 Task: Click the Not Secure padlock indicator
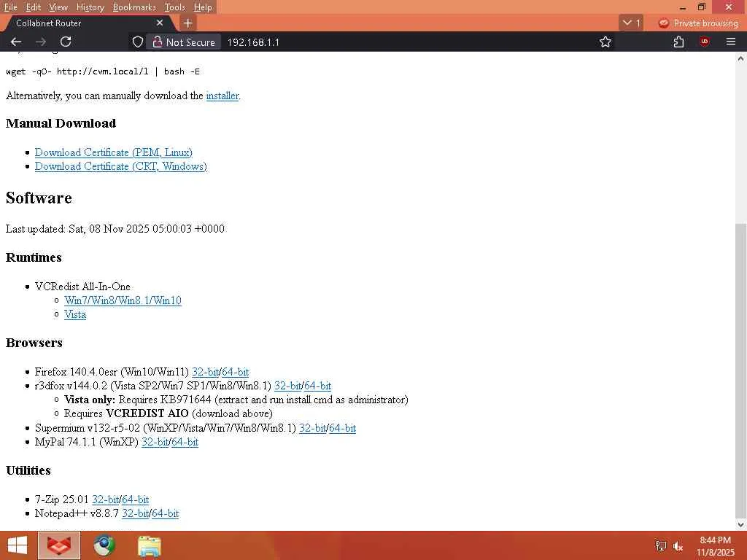pyautogui.click(x=183, y=42)
